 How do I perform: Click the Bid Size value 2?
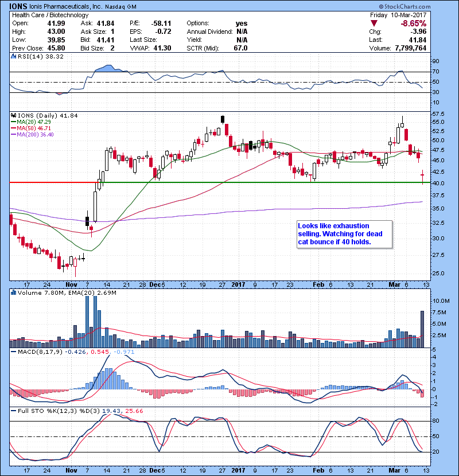(112, 48)
